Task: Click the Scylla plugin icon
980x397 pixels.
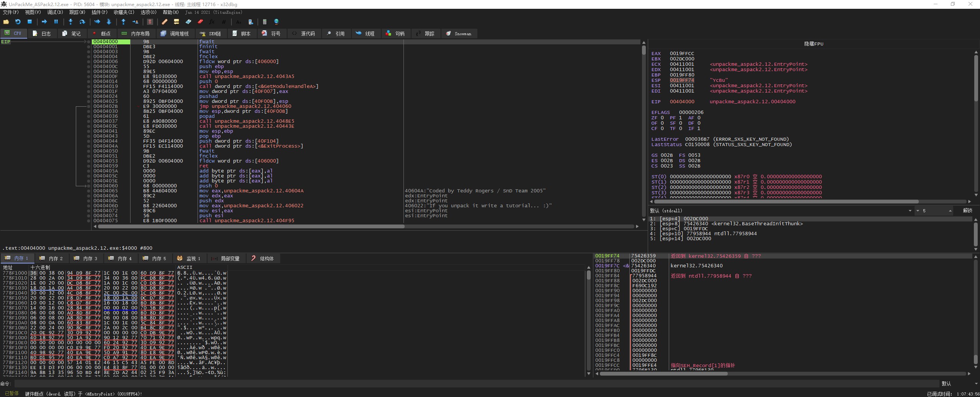Action: 150,22
